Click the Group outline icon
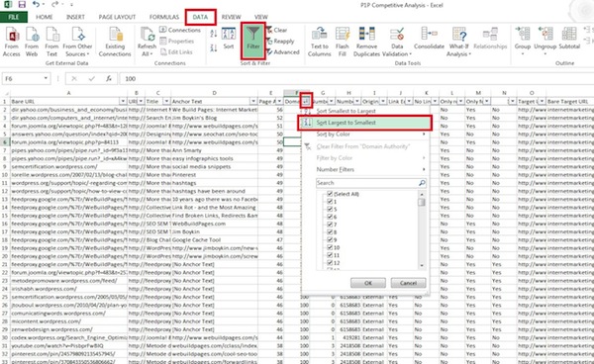594x364 pixels. [x=523, y=41]
